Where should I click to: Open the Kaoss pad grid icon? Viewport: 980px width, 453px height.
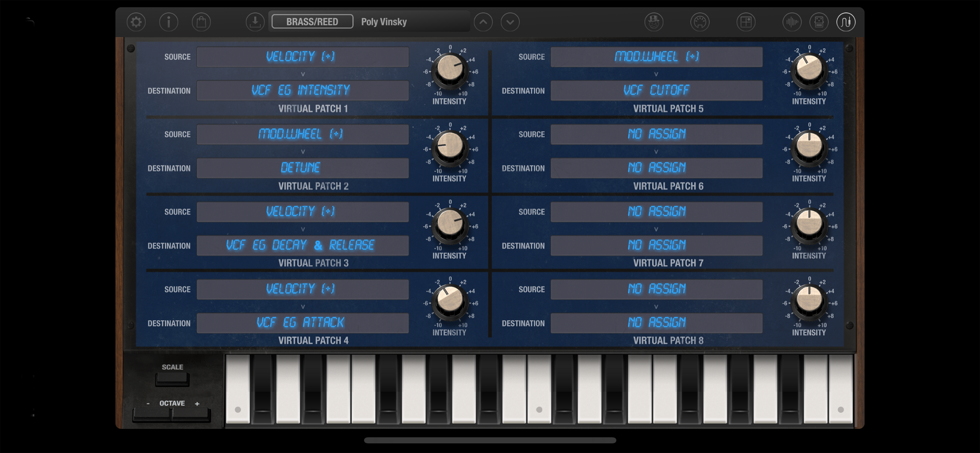(x=746, y=22)
